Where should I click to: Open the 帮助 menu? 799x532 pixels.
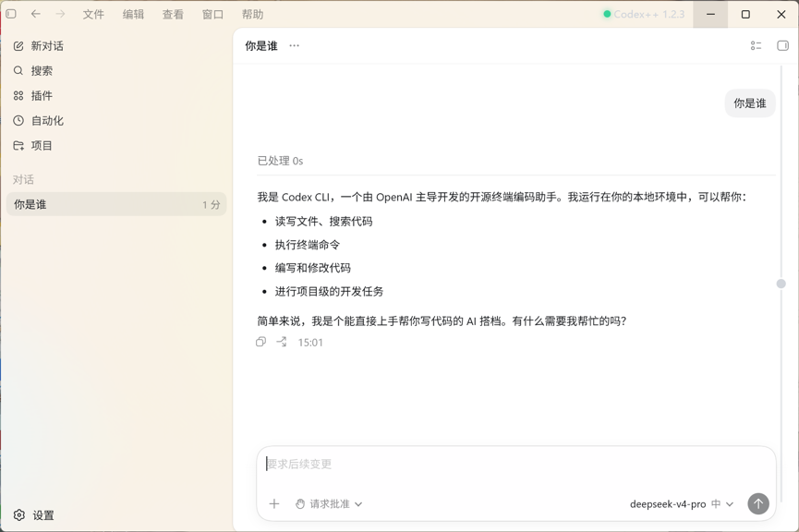(252, 14)
